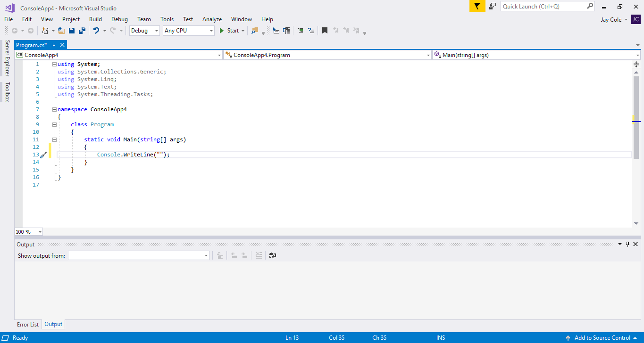Open the Server Explorer side tab
Image resolution: width=644 pixels, height=343 pixels.
(7, 58)
